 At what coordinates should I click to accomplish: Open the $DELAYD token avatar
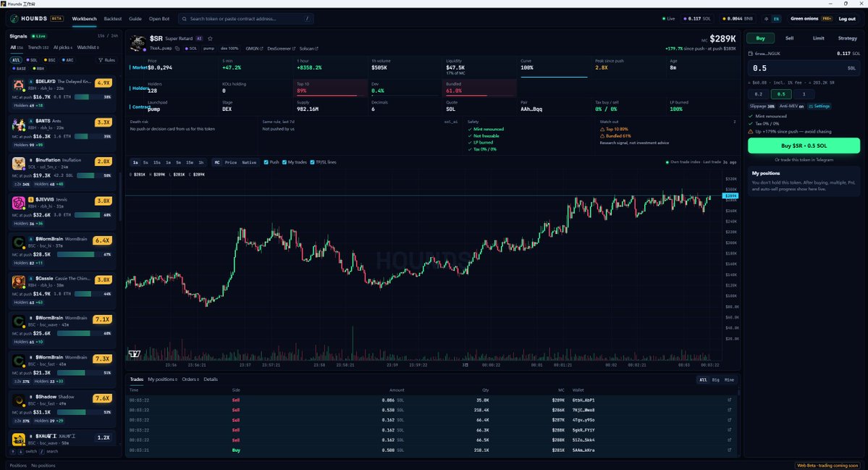pos(19,85)
